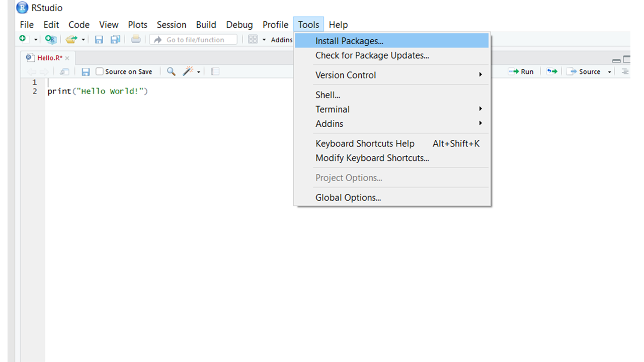644x362 pixels.
Task: Maximize the source editor pane
Action: click(627, 59)
